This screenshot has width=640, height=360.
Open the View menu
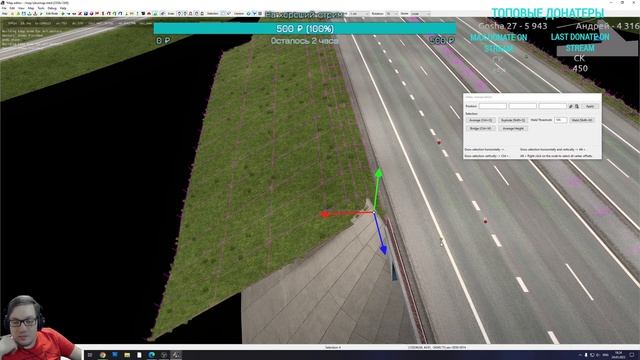point(21,8)
